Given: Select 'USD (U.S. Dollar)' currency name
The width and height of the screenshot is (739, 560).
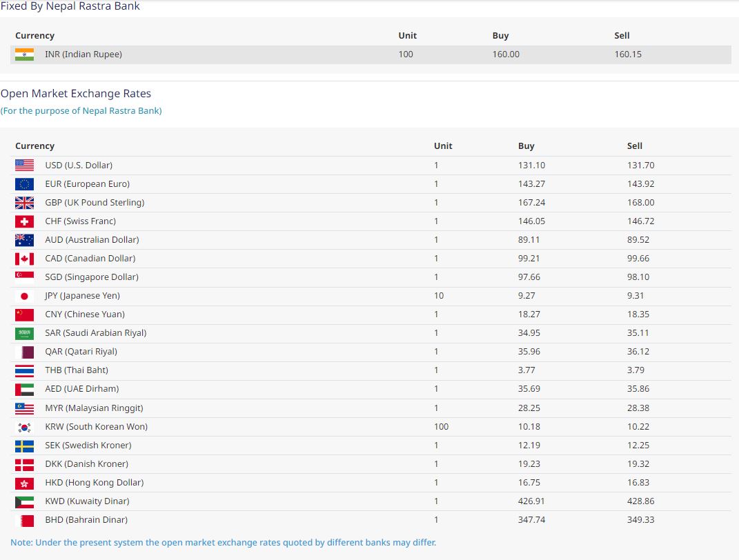Looking at the screenshot, I should (x=79, y=166).
